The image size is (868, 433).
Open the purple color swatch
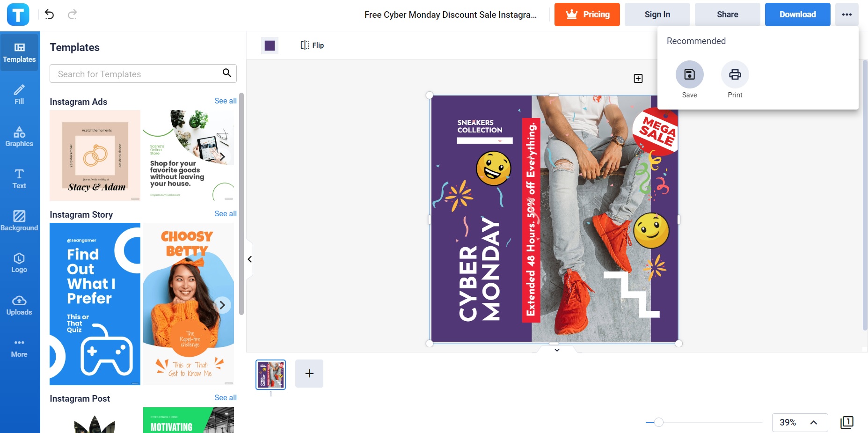pyautogui.click(x=270, y=45)
